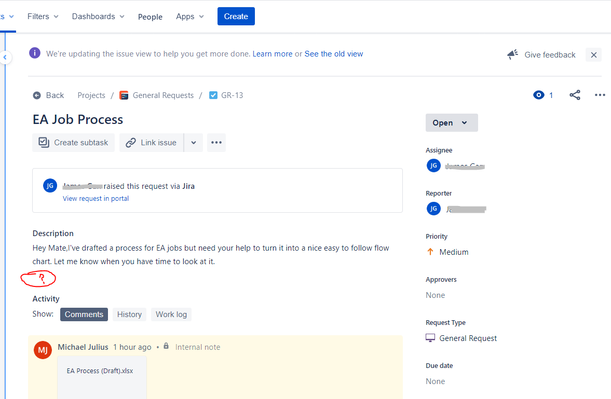Image resolution: width=611 pixels, height=399 pixels.
Task: Click Michael Julius MJ avatar
Action: click(43, 350)
